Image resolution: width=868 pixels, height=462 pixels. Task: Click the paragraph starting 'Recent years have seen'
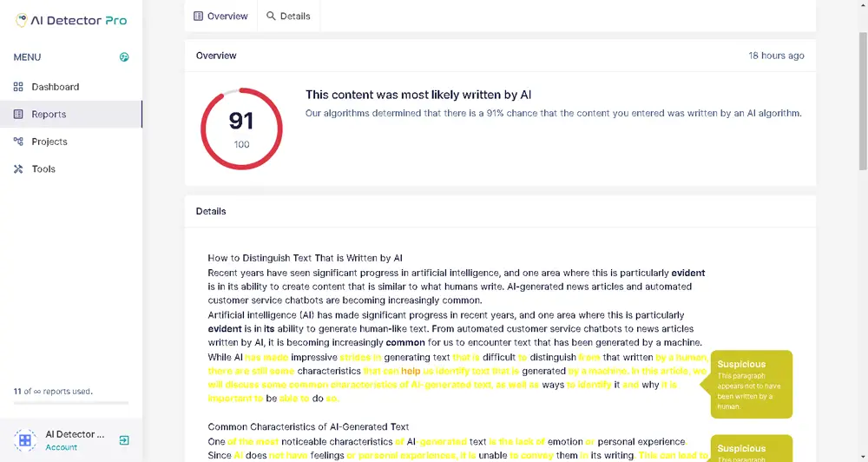(457, 287)
